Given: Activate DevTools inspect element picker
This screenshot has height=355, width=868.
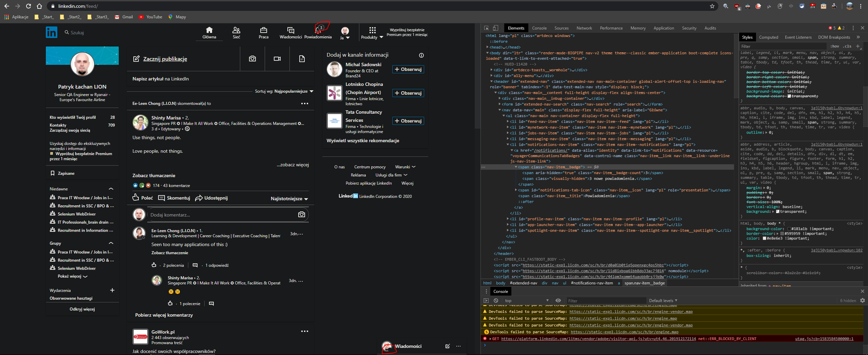Looking at the screenshot, I should pyautogui.click(x=486, y=28).
